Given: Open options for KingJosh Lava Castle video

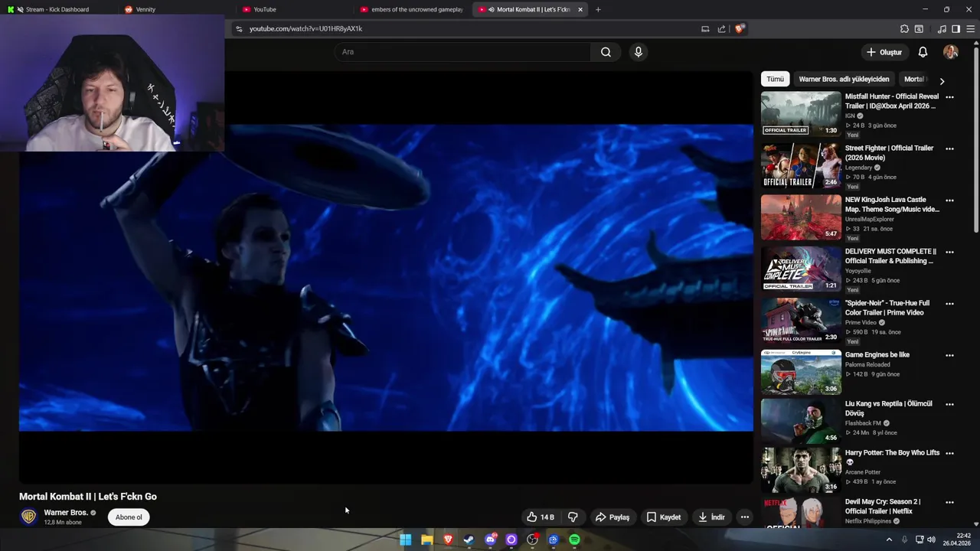Looking at the screenshot, I should point(949,201).
